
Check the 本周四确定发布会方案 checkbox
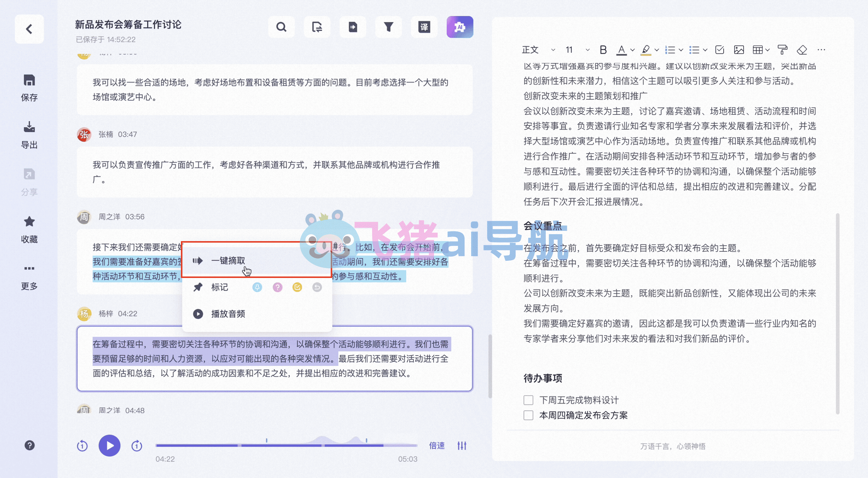tap(528, 415)
